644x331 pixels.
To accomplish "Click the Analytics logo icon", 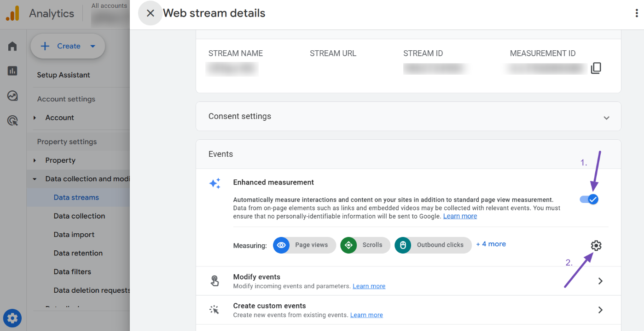I will coord(12,13).
